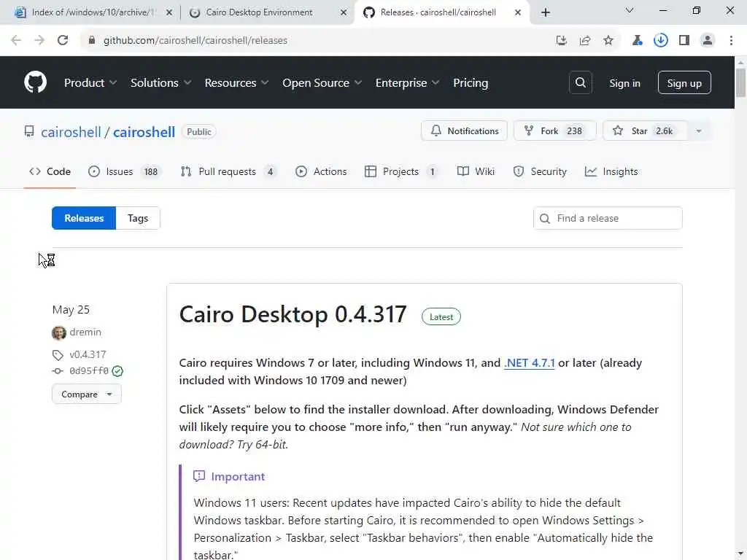Expand the Enterprise menu
Image resolution: width=747 pixels, height=560 pixels.
click(407, 83)
